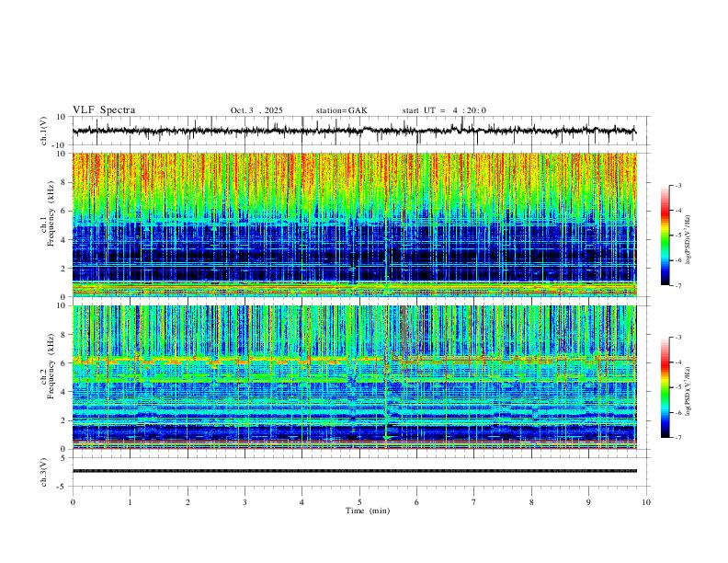Click the "Time (min)" x-axis label
The image size is (728, 563).
tap(368, 511)
